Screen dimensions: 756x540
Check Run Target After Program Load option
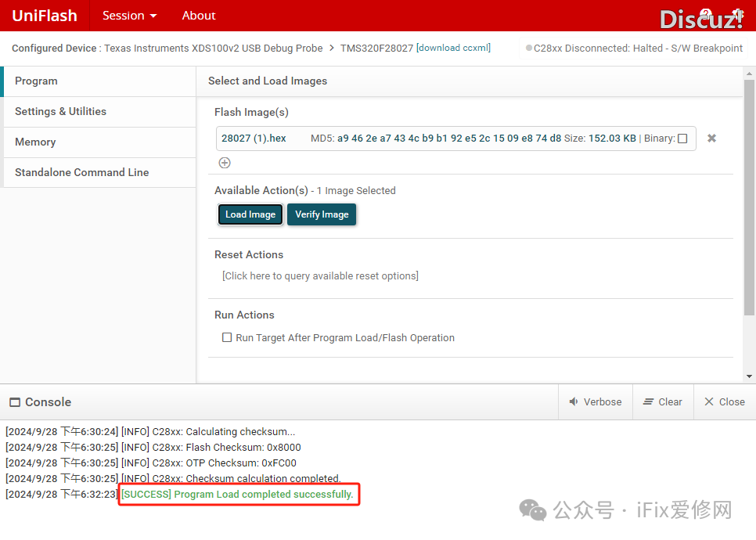pos(227,338)
